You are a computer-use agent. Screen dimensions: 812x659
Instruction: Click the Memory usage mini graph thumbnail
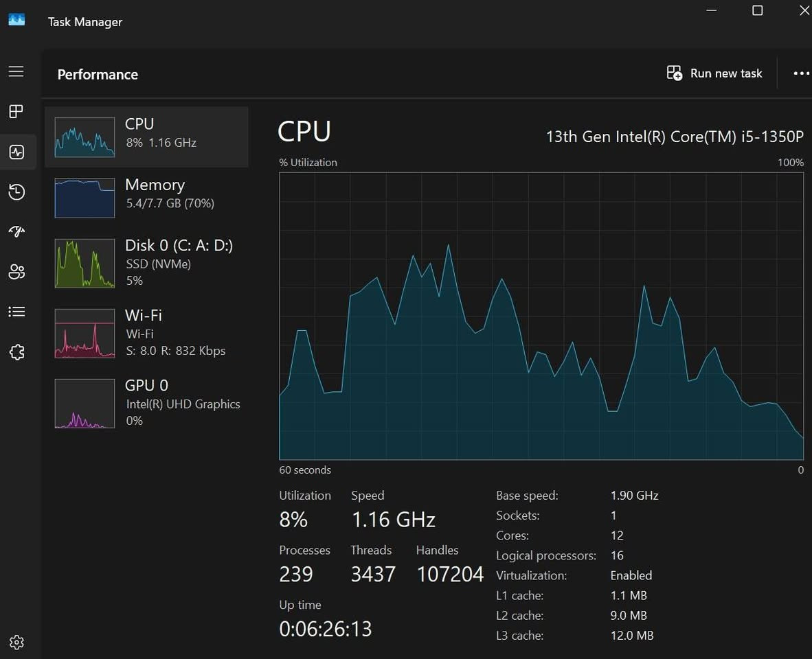click(84, 198)
